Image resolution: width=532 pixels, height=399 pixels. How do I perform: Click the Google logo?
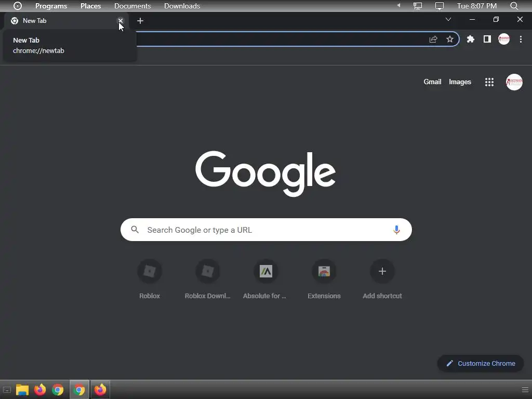(x=265, y=174)
